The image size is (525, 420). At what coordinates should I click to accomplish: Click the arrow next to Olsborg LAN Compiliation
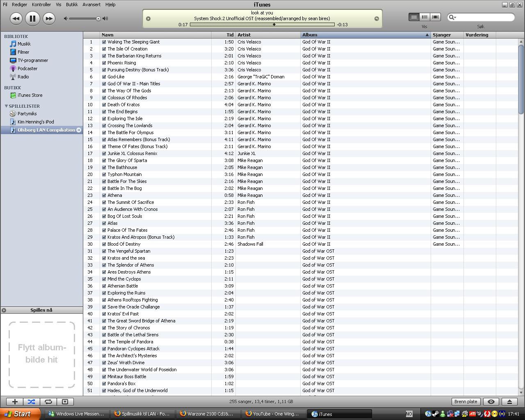point(79,130)
